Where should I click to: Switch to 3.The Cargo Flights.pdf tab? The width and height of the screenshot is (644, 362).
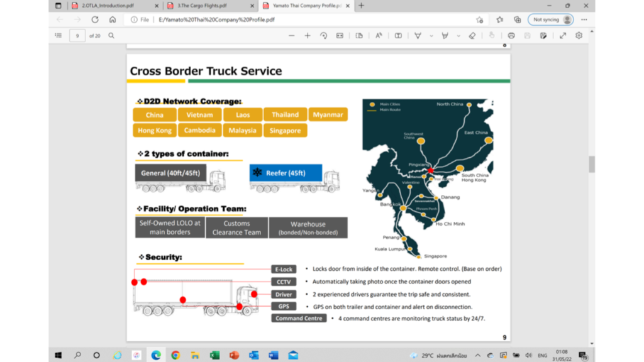tap(202, 6)
